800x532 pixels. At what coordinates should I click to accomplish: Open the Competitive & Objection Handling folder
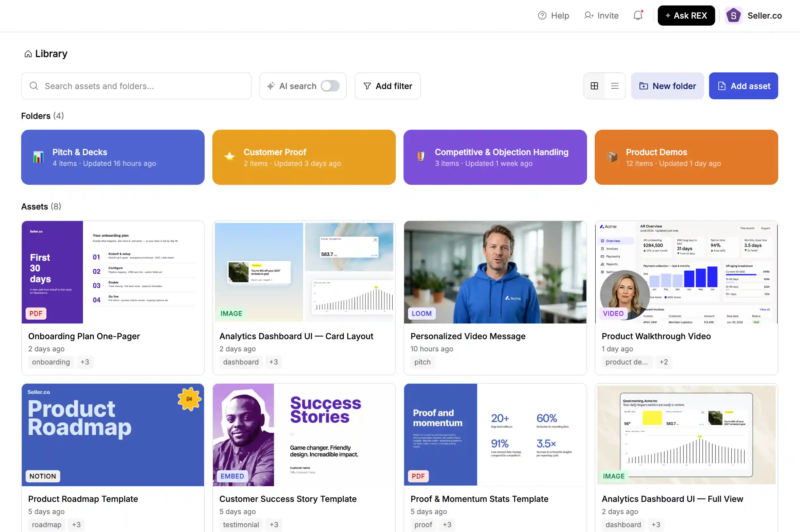495,157
